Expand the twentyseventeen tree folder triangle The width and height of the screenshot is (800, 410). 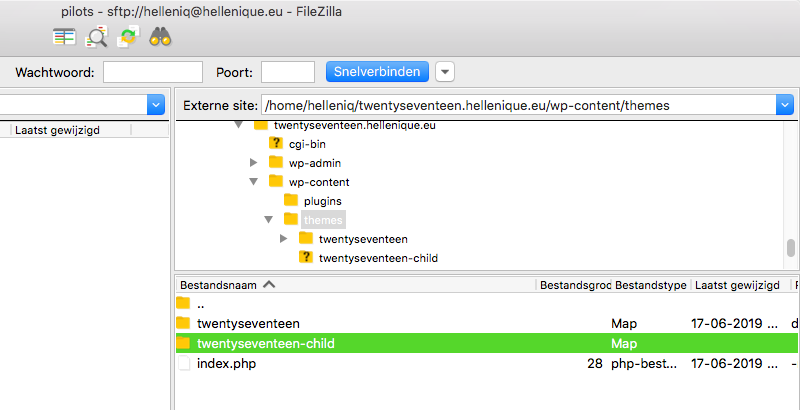[284, 239]
